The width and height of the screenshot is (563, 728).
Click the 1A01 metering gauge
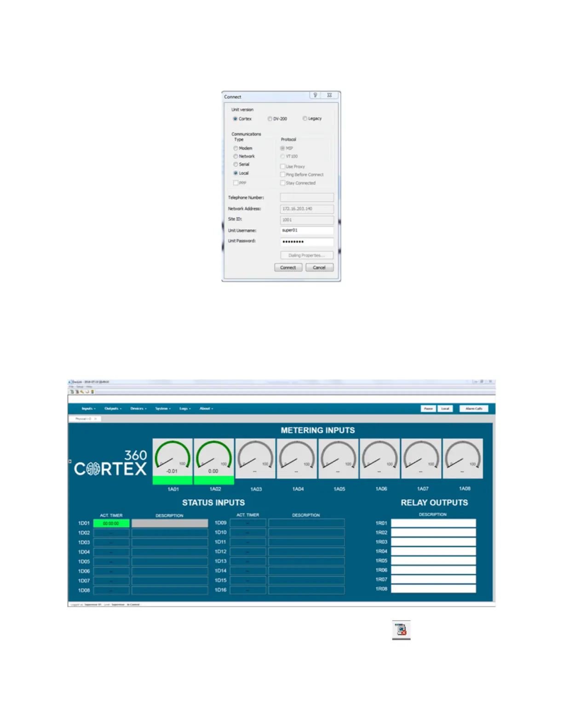(172, 458)
